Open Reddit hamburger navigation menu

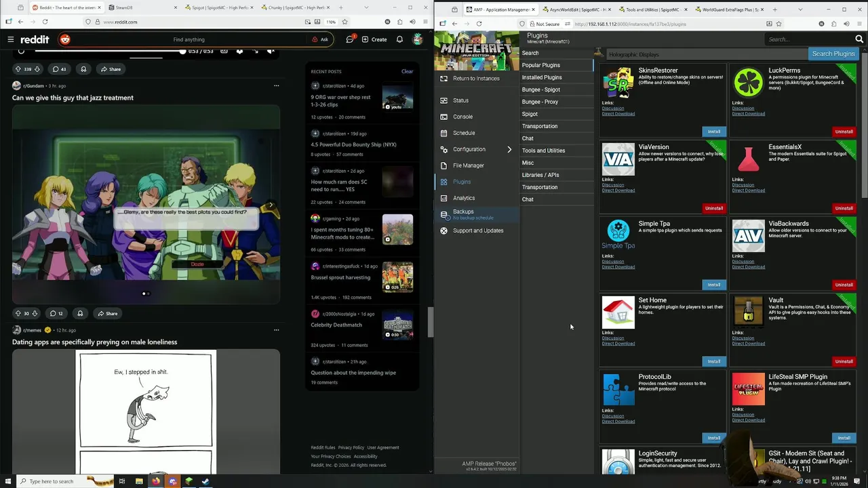click(10, 39)
